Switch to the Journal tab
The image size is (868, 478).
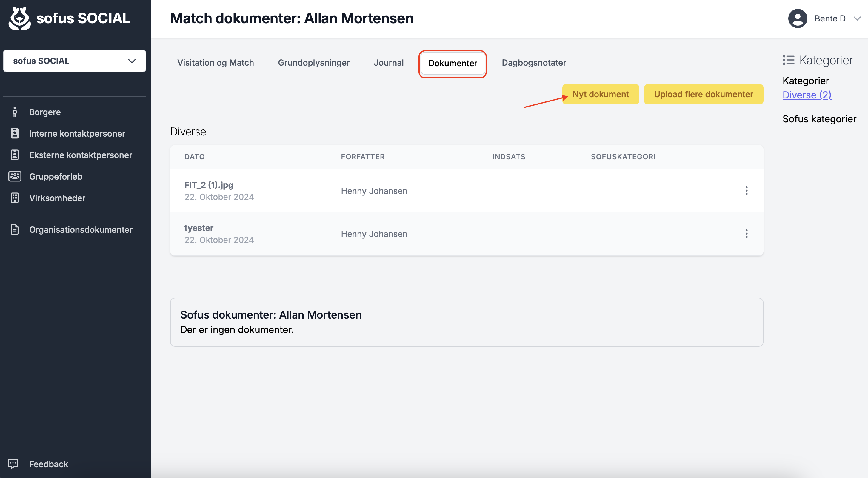point(389,63)
